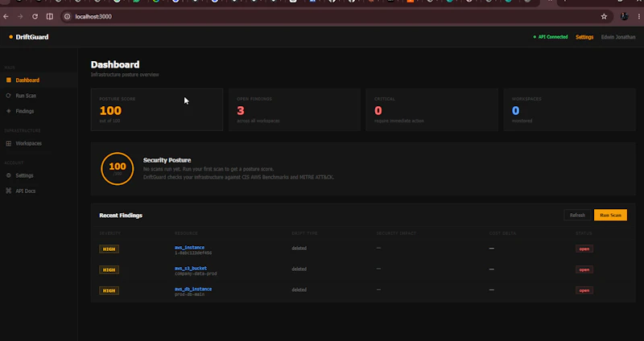Reload the localhost:3000 page

click(x=35, y=16)
